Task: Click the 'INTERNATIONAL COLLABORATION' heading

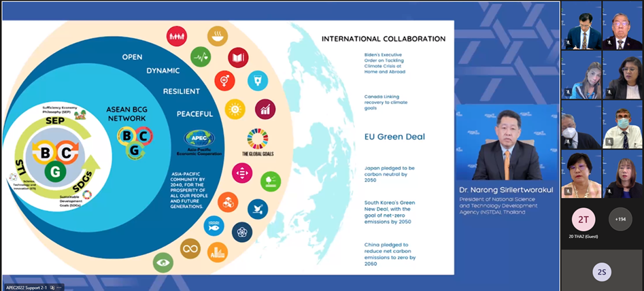Action: coord(383,39)
